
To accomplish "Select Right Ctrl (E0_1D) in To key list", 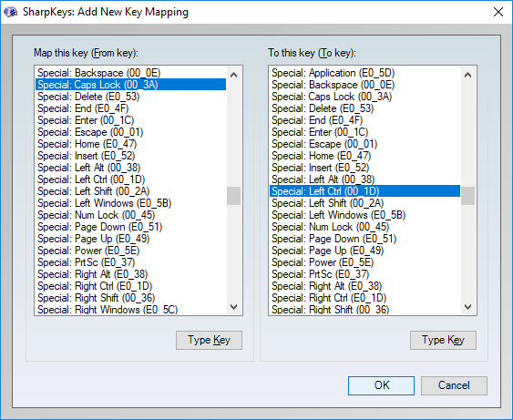I will (364, 298).
